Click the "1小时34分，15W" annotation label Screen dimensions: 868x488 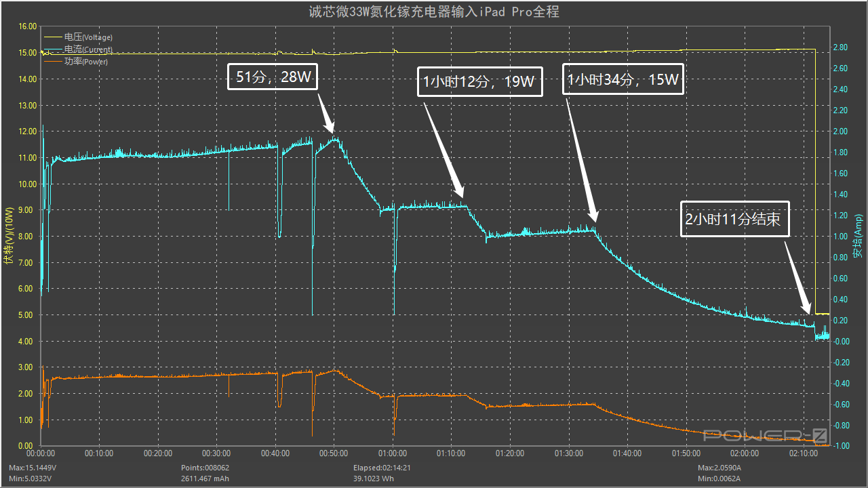click(623, 79)
